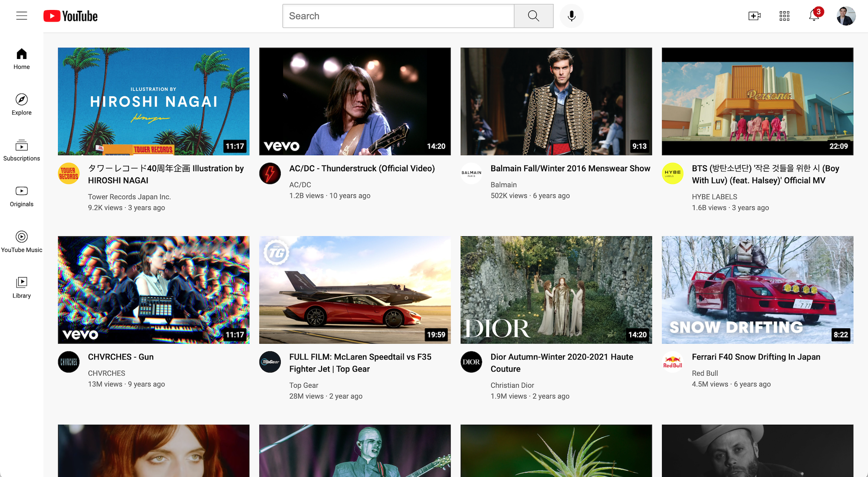Screen dimensions: 868x477
Task: Open the YouTube apps grid
Action: point(784,16)
